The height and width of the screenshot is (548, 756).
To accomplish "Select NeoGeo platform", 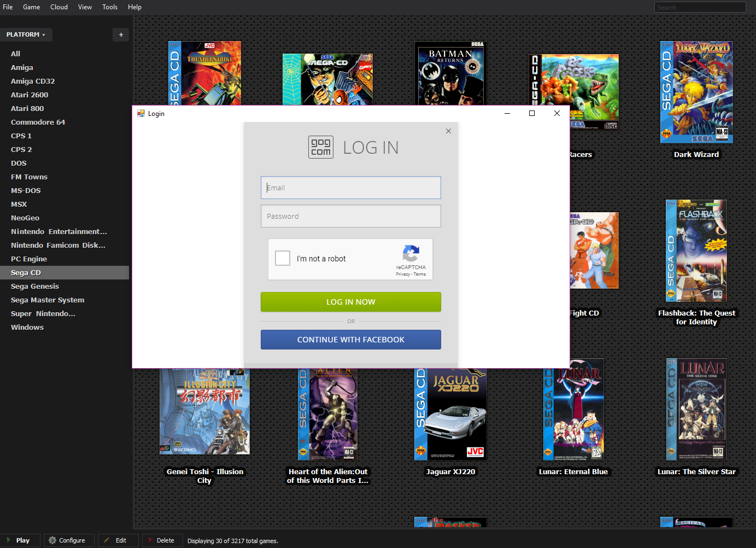I will pyautogui.click(x=65, y=218).
